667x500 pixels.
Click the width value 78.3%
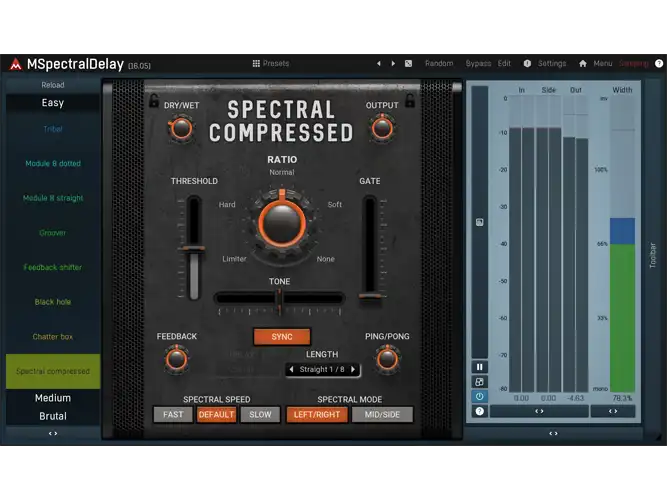click(x=622, y=398)
